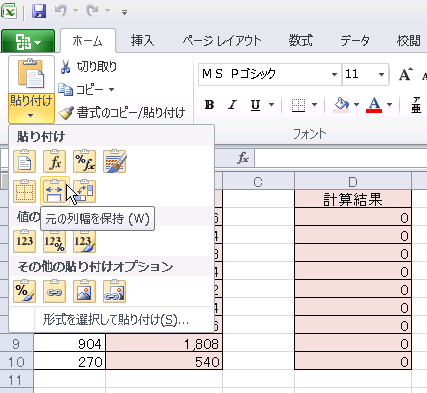Viewport: 427px width, 393px height.
Task: Select Values and Source Formatting paste icon
Action: coord(84,241)
